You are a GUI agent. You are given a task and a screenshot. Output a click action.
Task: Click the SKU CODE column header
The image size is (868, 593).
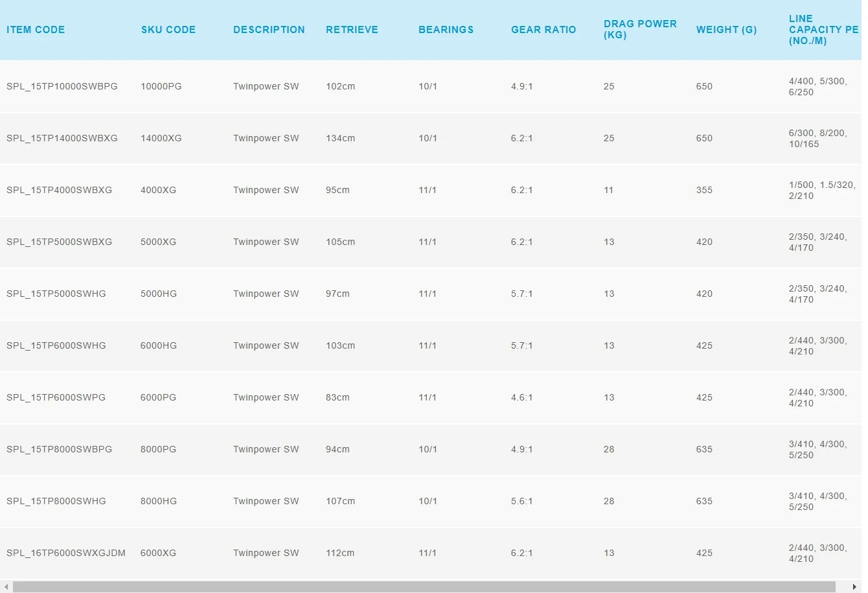click(x=168, y=30)
